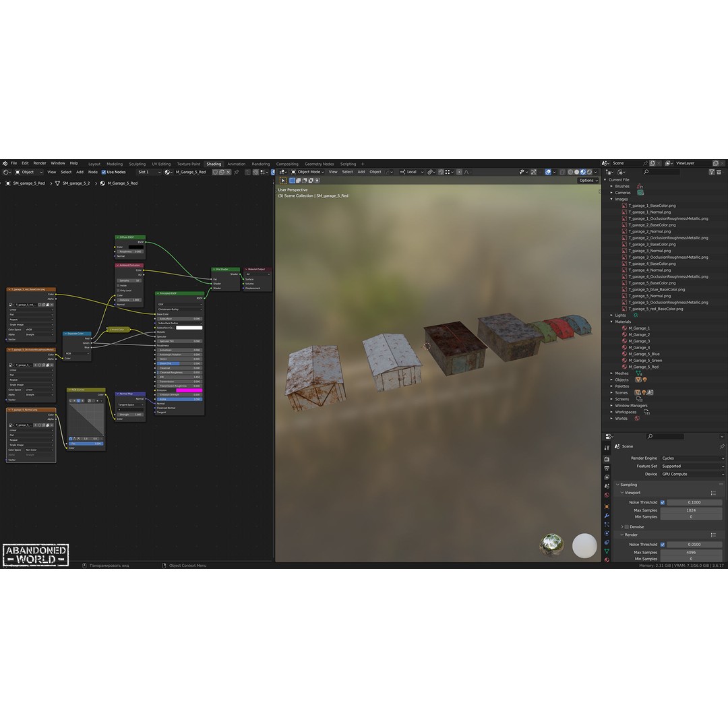The height and width of the screenshot is (728, 728).
Task: Select T_garage_3_Normal.png in outliner
Action: (x=650, y=251)
